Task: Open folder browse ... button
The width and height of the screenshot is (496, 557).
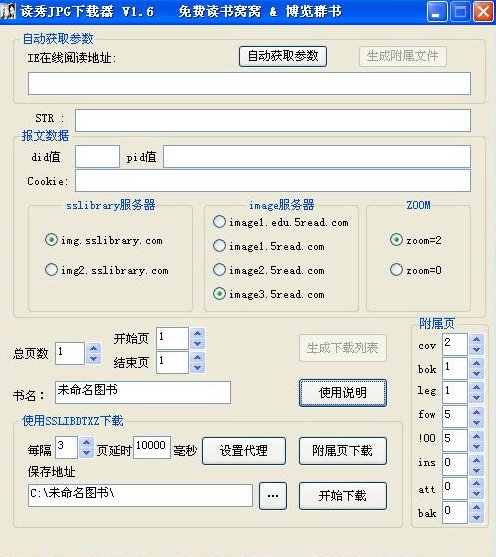Action: point(273,496)
